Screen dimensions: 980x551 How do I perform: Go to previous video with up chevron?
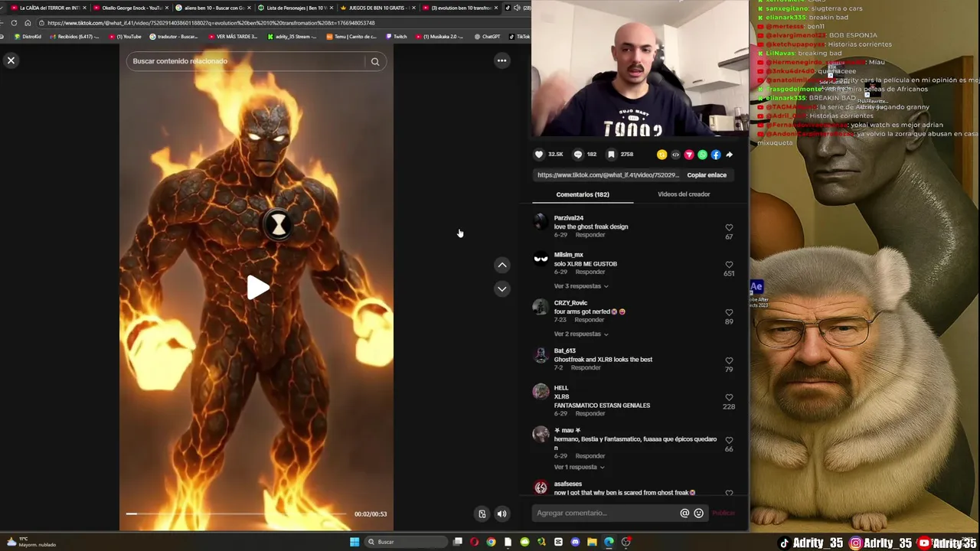click(502, 265)
